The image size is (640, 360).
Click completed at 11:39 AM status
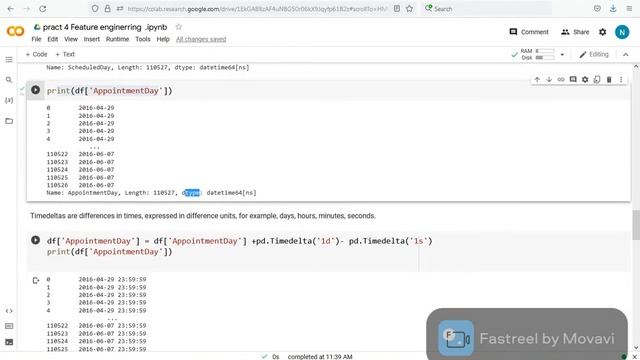pos(320,357)
